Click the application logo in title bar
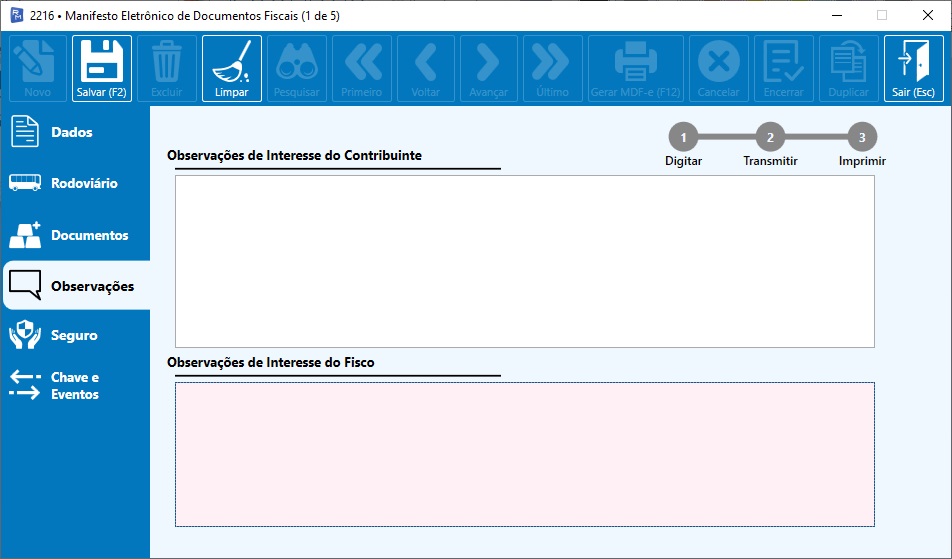 [x=17, y=15]
